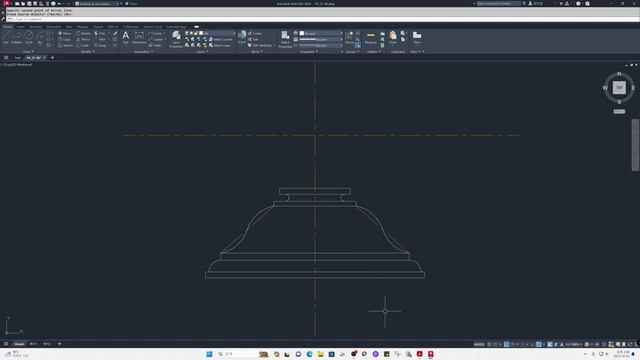This screenshot has width=640, height=360.
Task: Open Layer Properties manager
Action: pyautogui.click(x=176, y=39)
